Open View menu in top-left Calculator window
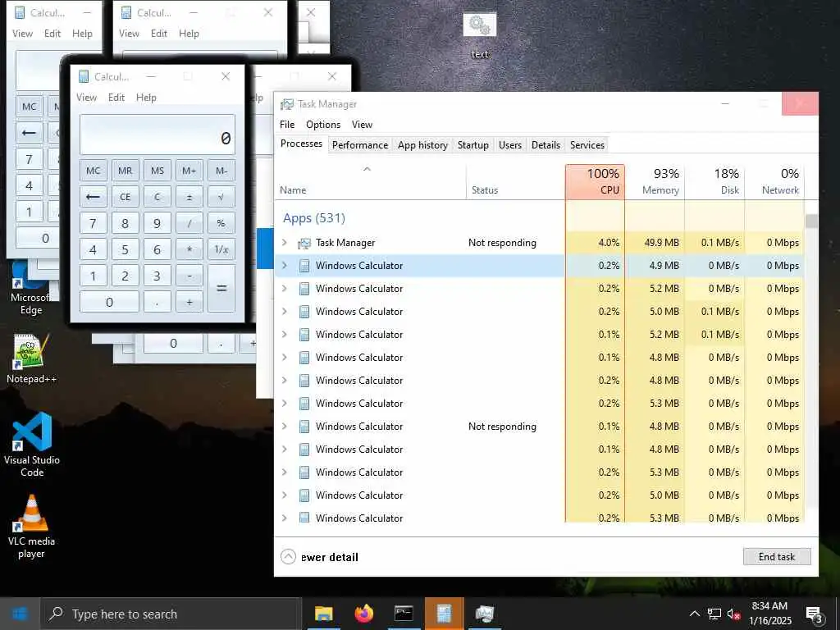The height and width of the screenshot is (630, 840). (x=22, y=33)
